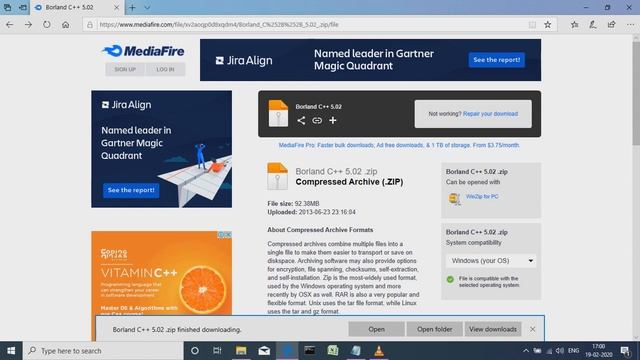
Task: Open the Windows Start menu
Action: click(x=11, y=351)
